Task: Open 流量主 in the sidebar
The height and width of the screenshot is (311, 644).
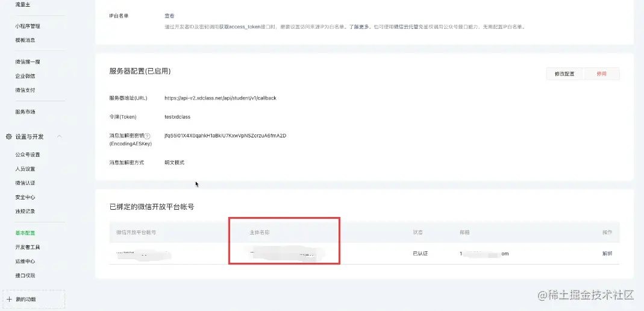Action: tap(22, 4)
